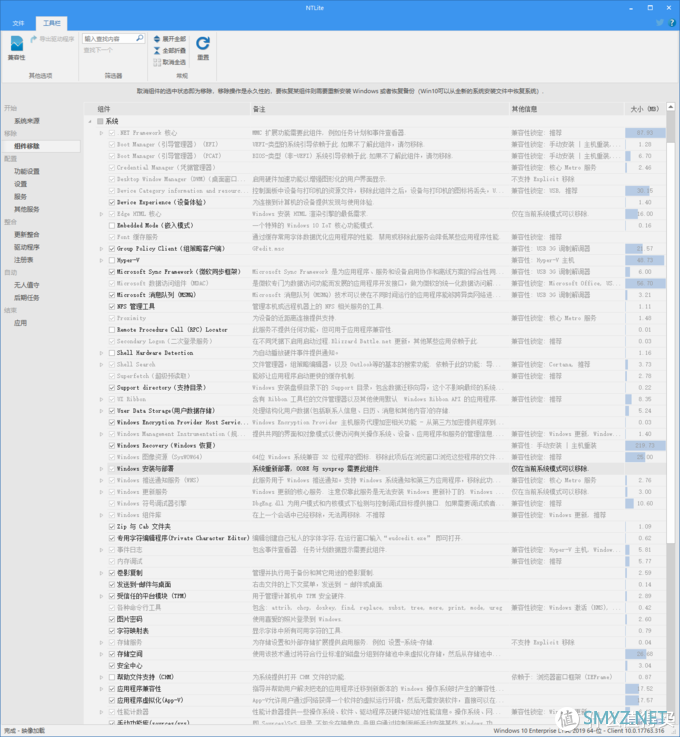Open 驱动程序 page in sidebar
Image resolution: width=680 pixels, height=737 pixels.
pos(27,247)
